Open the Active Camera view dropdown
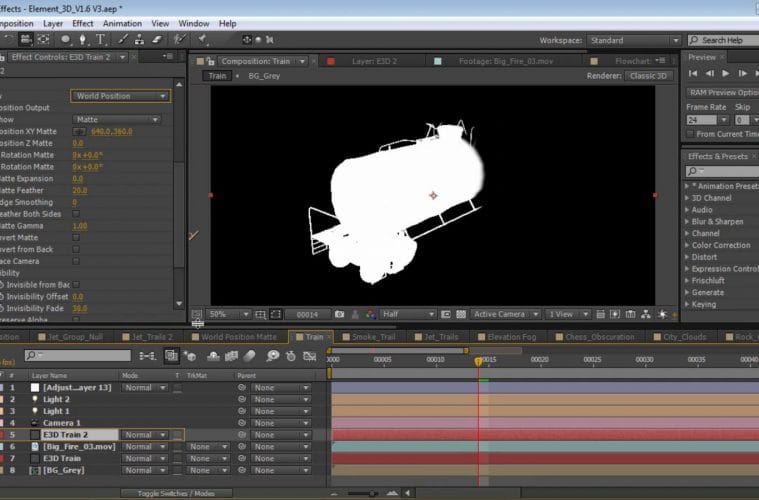 point(505,314)
